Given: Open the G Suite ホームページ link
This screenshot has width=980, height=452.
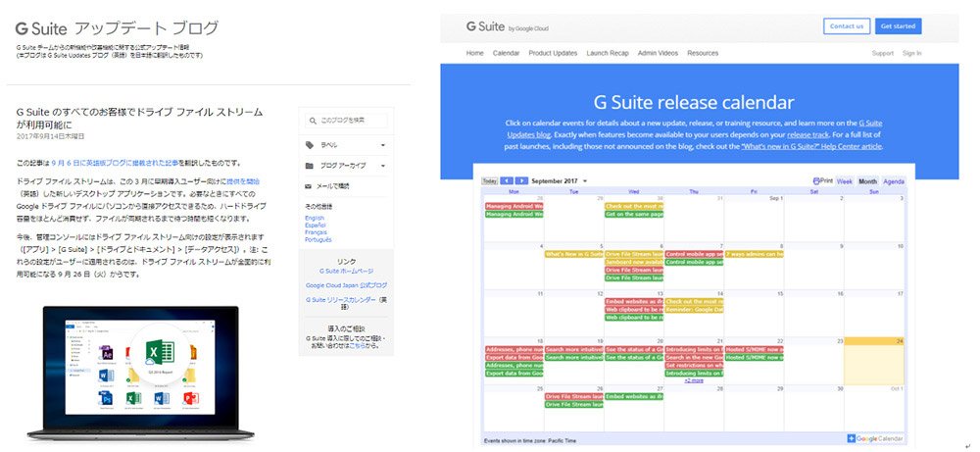Looking at the screenshot, I should click(346, 272).
